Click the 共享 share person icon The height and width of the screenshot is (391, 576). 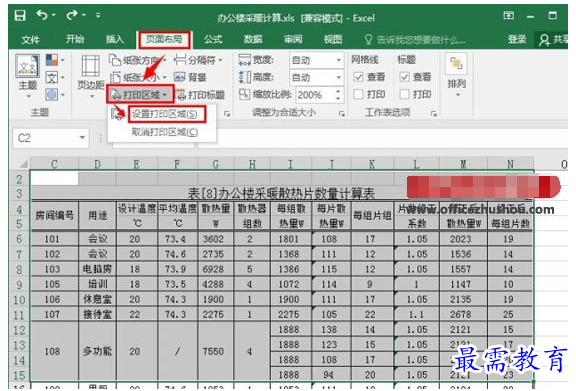tap(544, 40)
